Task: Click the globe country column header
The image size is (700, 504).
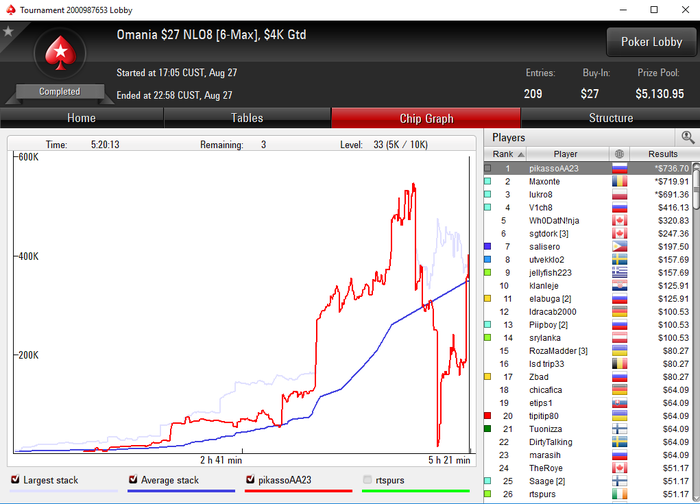Action: point(619,154)
